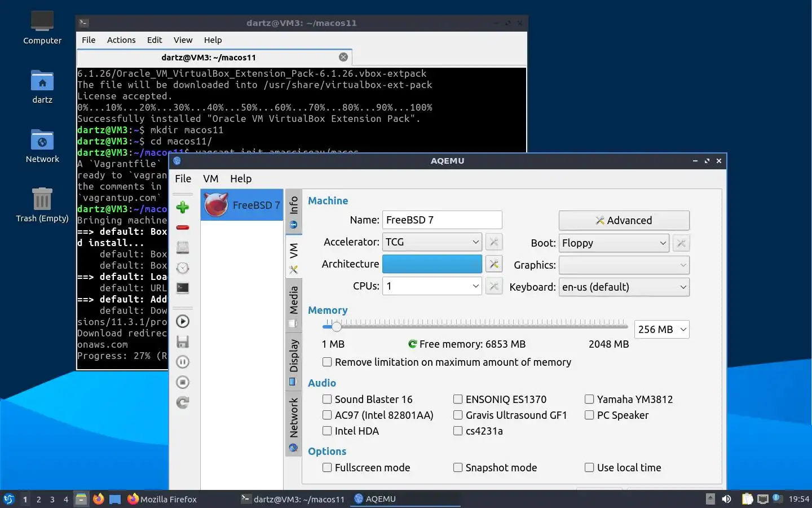This screenshot has width=812, height=508.
Task: Select FreeBSD 7 in the VM list
Action: click(242, 205)
